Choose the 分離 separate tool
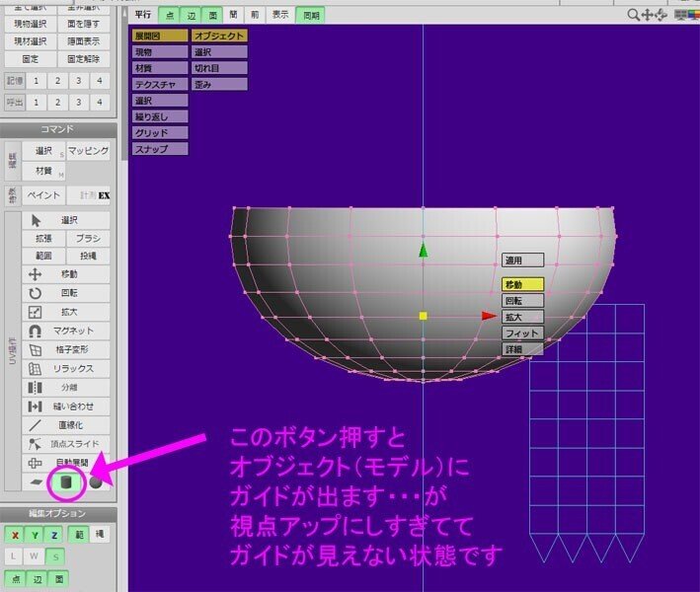This screenshot has width=700, height=592. click(x=65, y=387)
